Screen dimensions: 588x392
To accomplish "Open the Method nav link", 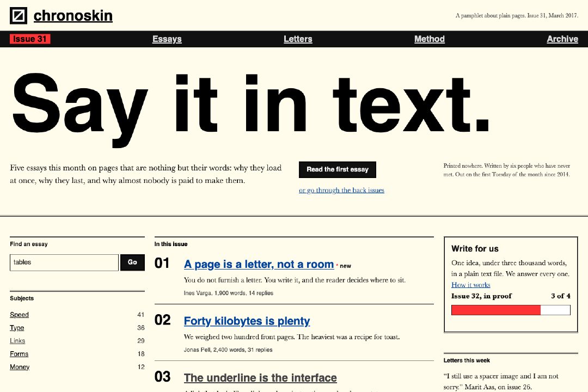I will coord(430,39).
